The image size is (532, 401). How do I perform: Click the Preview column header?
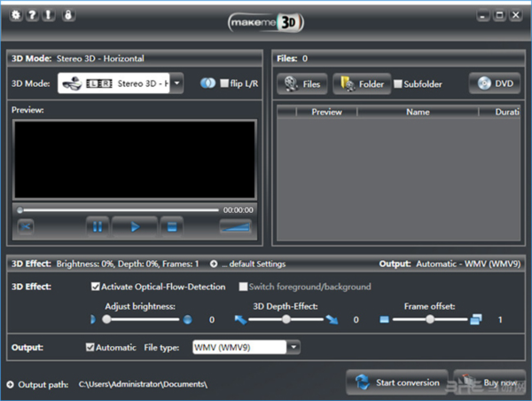[x=326, y=112]
